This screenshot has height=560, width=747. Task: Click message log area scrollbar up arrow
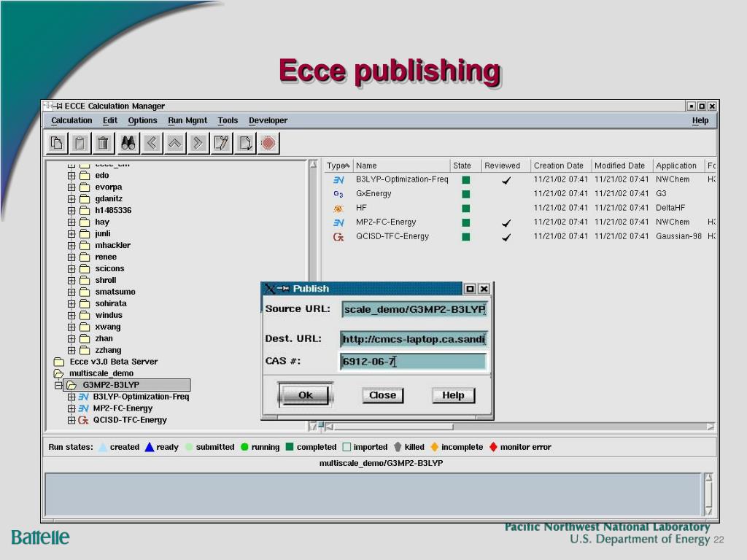pyautogui.click(x=708, y=477)
